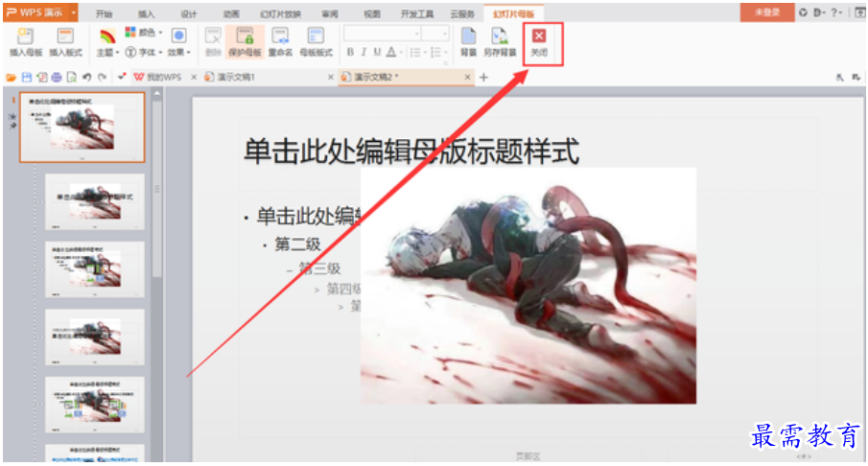Select the third layout thumbnail
Viewport: 868px width, 466px height.
tap(95, 269)
